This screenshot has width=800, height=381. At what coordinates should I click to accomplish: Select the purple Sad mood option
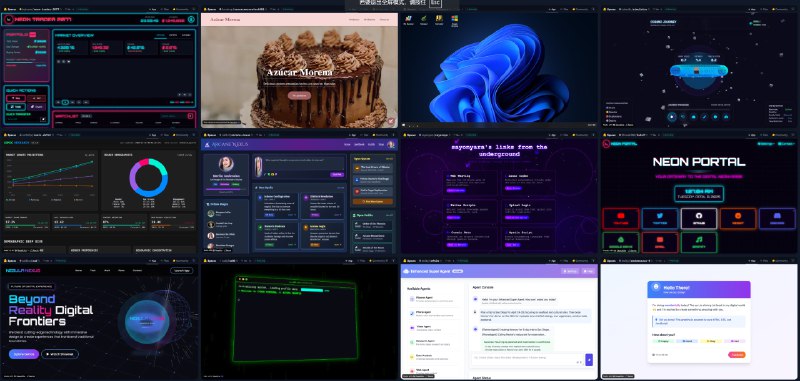coord(735,341)
